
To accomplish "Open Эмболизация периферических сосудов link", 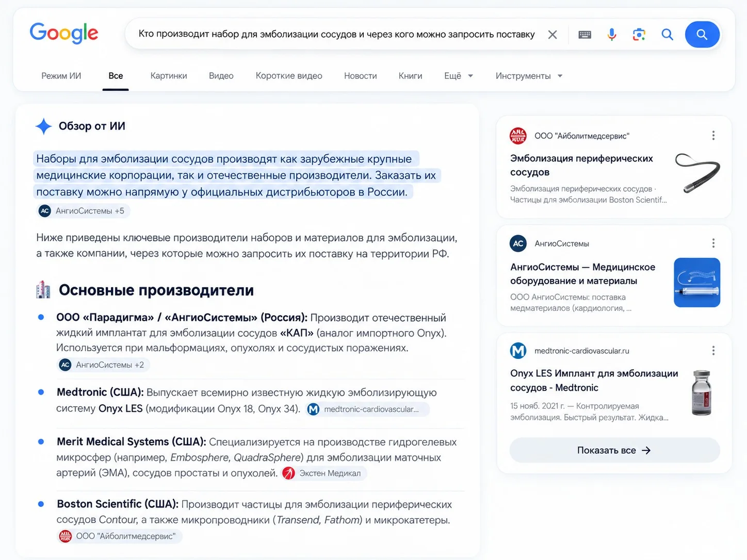I will coord(581,165).
